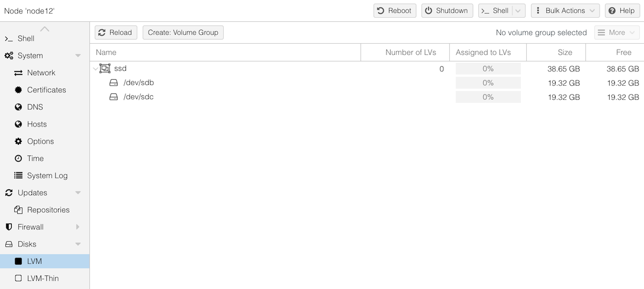Image resolution: width=644 pixels, height=289 pixels.
Task: Open the Shell dropdown arrow in header
Action: pyautogui.click(x=519, y=11)
